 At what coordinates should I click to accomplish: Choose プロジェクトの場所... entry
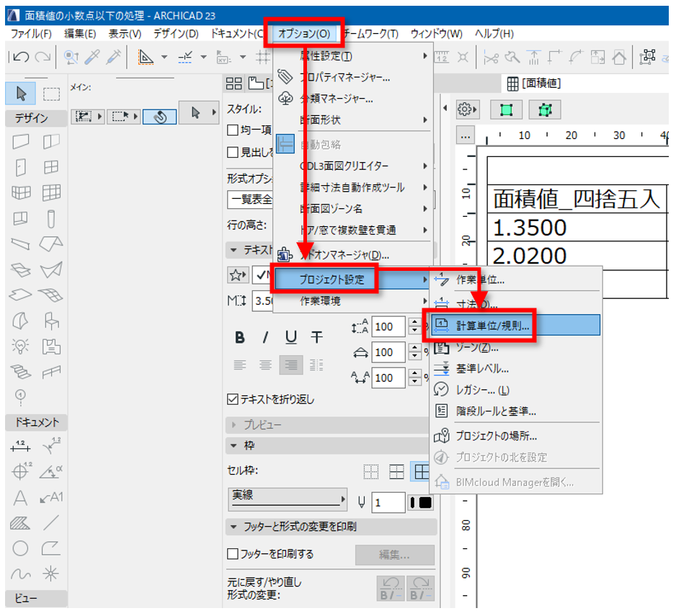517,437
